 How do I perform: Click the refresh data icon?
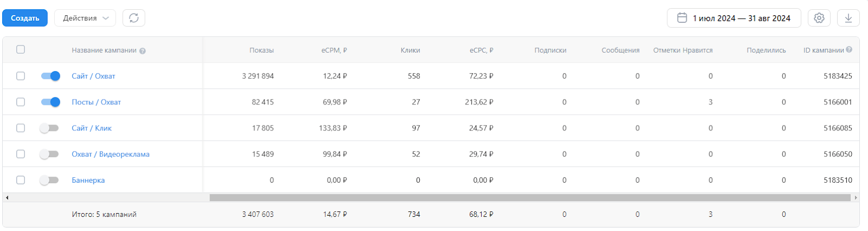click(x=133, y=18)
